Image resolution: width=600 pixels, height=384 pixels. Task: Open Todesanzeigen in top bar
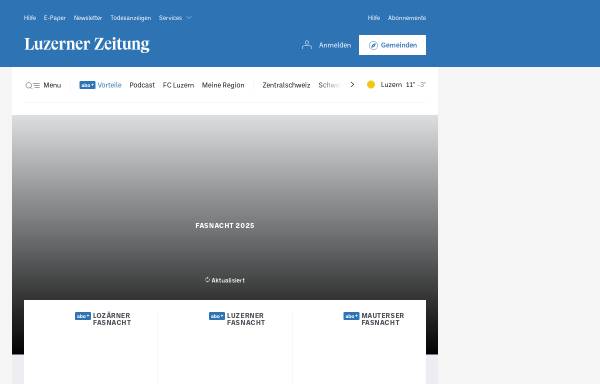[x=130, y=18]
